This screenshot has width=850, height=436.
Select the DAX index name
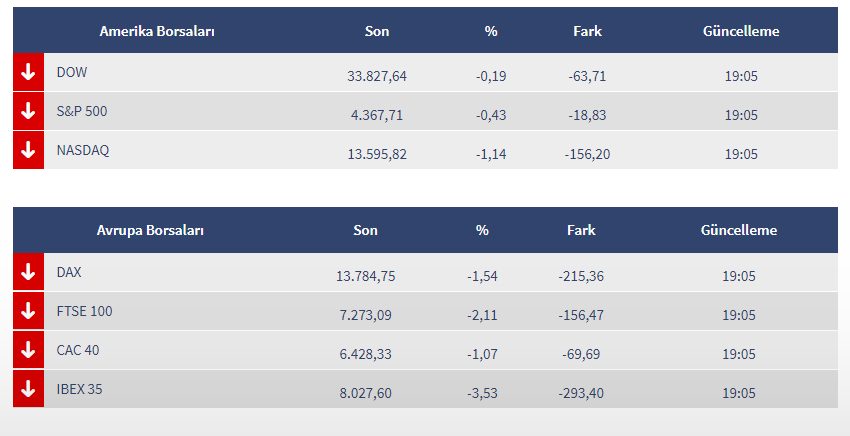coord(69,272)
